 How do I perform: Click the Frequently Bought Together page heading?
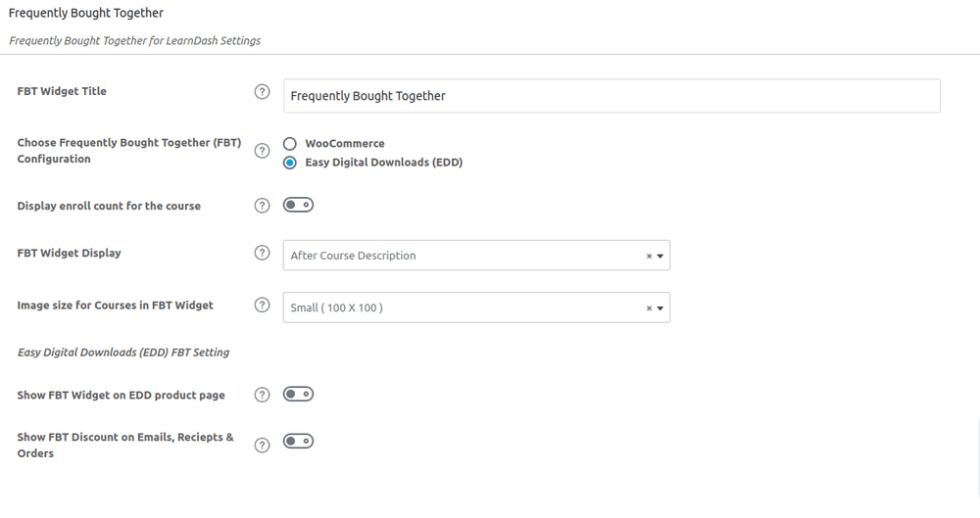click(86, 13)
